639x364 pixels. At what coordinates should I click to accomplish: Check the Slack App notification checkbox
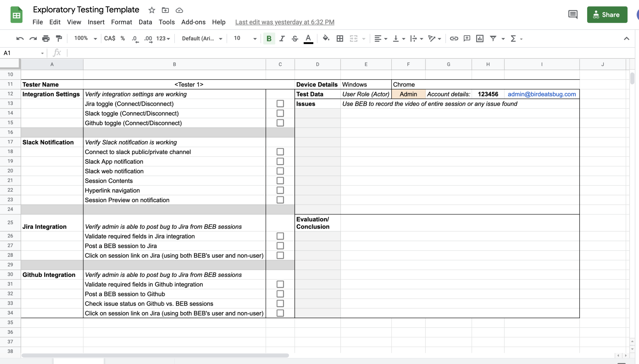pyautogui.click(x=280, y=161)
